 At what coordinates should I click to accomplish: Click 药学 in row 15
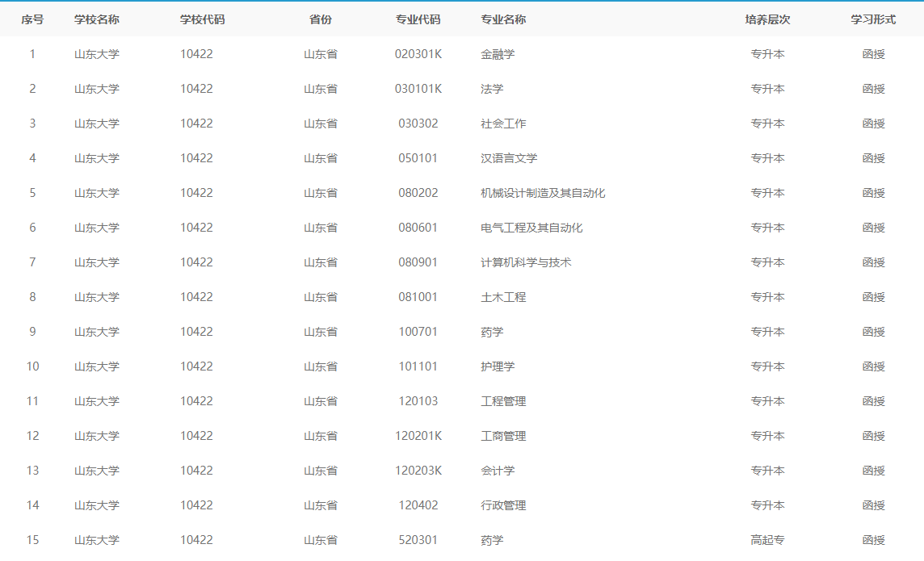492,540
